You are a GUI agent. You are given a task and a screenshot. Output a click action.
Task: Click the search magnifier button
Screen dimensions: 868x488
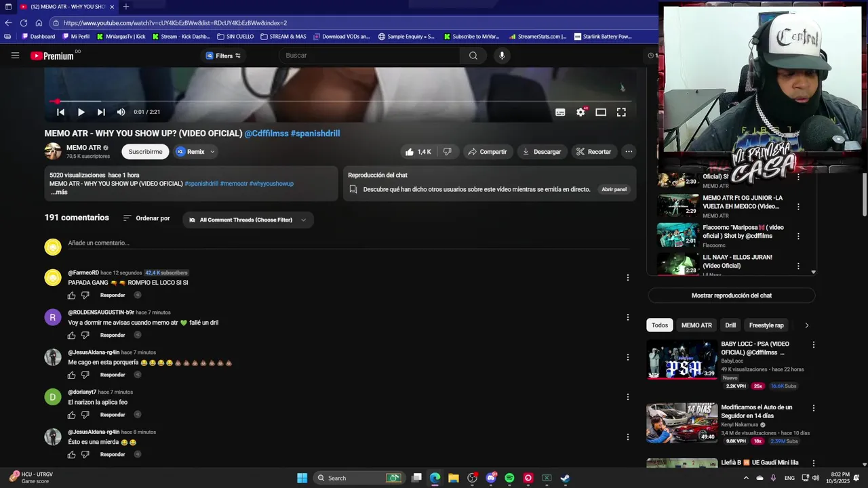(473, 56)
